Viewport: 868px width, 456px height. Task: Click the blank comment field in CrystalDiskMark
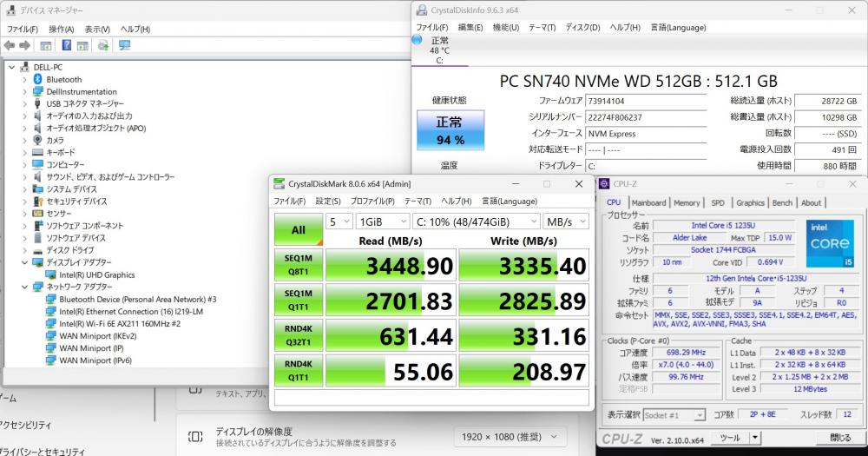pos(431,397)
